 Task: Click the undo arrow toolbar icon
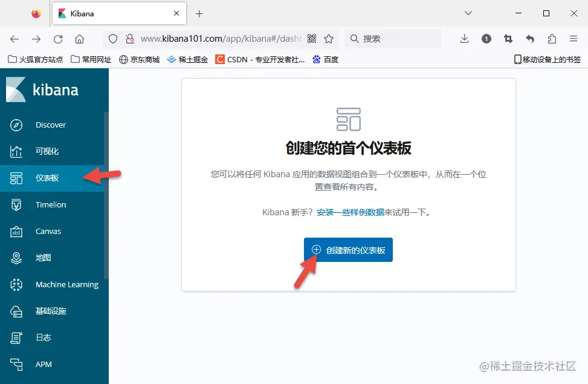click(530, 39)
